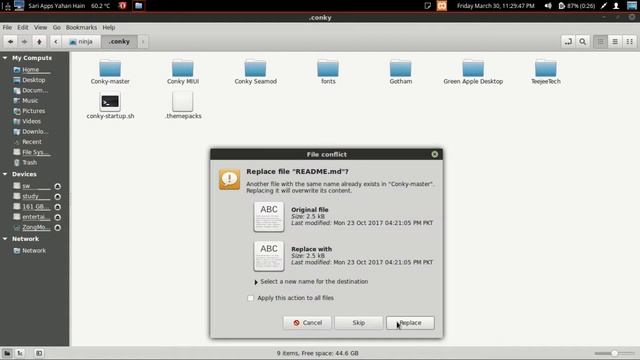Select the conky-startup.sh script file
This screenshot has height=360, width=640.
click(110, 106)
